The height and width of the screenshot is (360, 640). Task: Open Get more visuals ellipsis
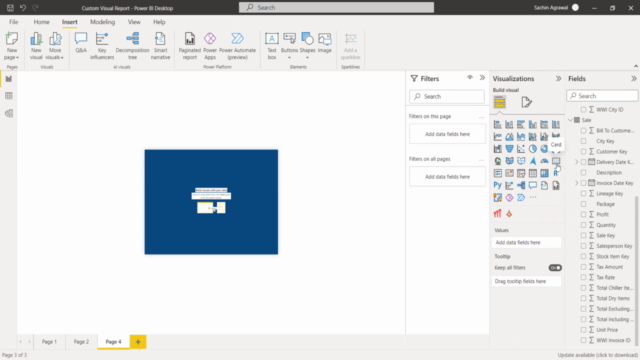[x=533, y=198]
